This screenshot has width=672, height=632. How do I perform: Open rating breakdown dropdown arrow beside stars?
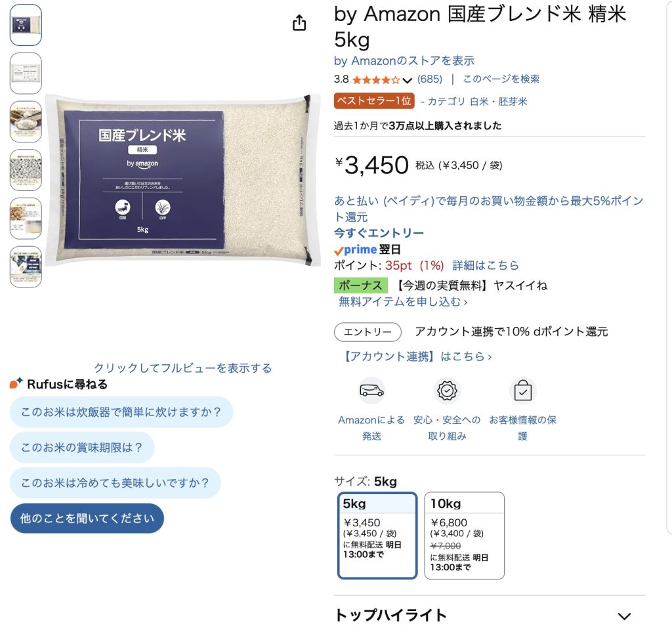click(x=407, y=80)
